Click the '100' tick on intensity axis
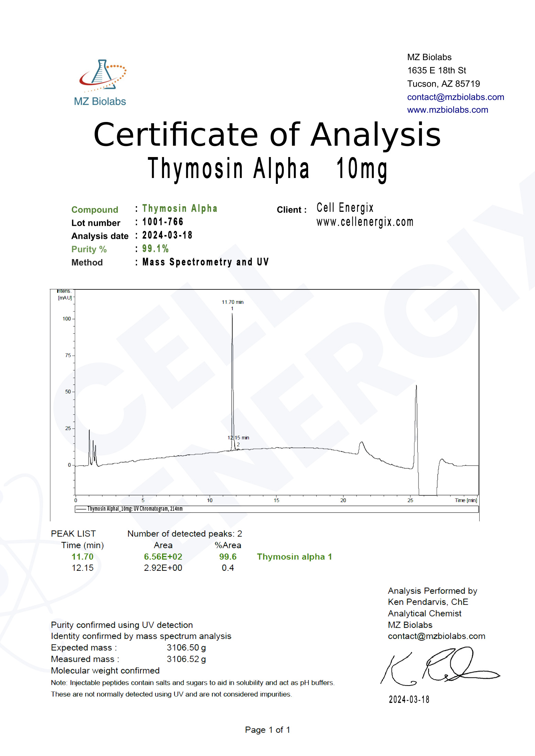Viewport: 535px width, 756px height. coord(66,319)
